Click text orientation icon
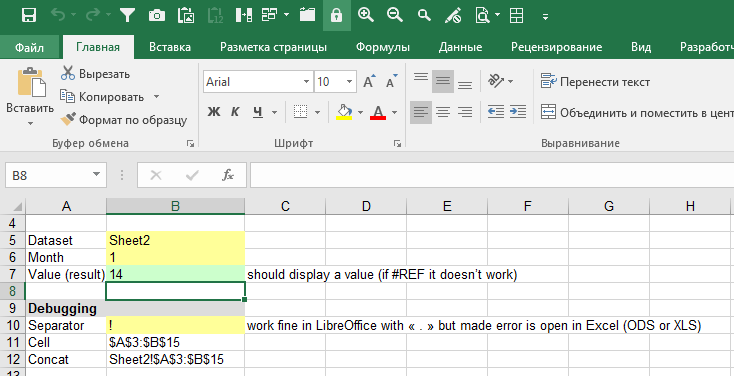 click(x=497, y=81)
